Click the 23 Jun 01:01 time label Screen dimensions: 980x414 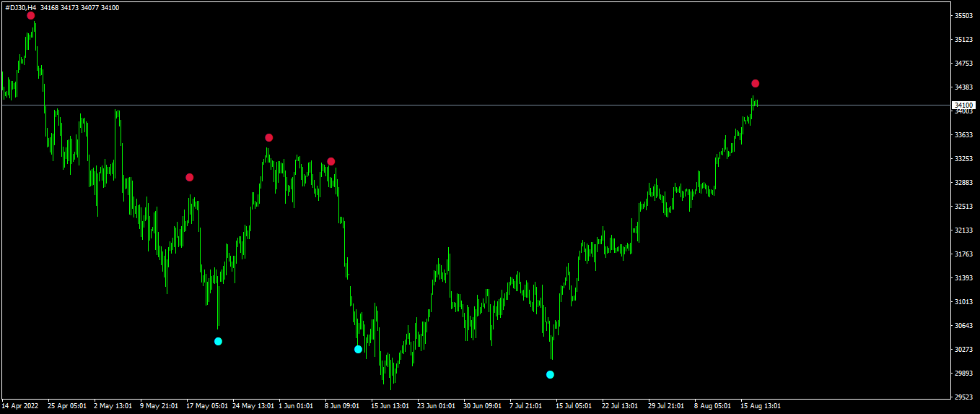pyautogui.click(x=437, y=405)
